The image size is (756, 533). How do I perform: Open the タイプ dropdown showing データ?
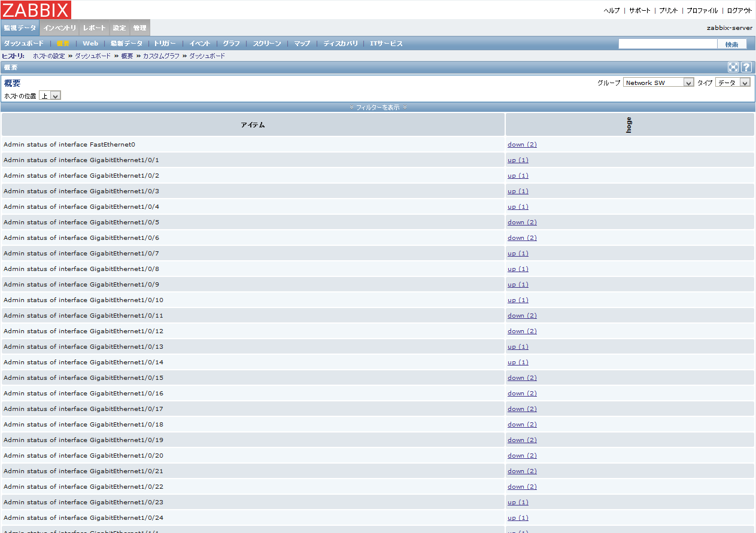tap(733, 82)
